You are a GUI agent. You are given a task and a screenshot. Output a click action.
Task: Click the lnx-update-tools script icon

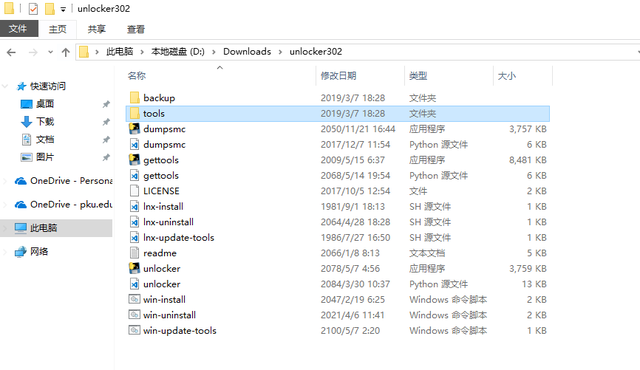click(x=135, y=237)
